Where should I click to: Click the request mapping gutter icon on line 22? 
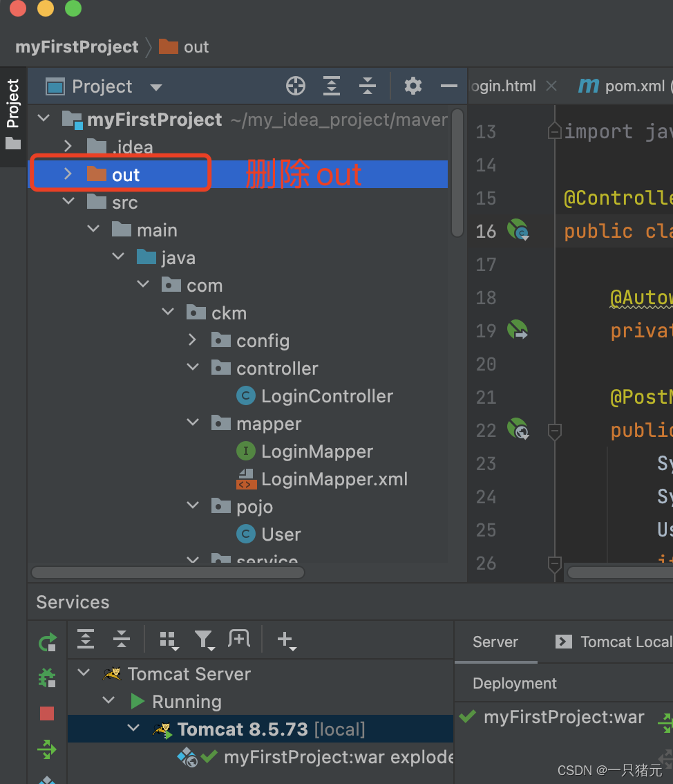(x=518, y=429)
